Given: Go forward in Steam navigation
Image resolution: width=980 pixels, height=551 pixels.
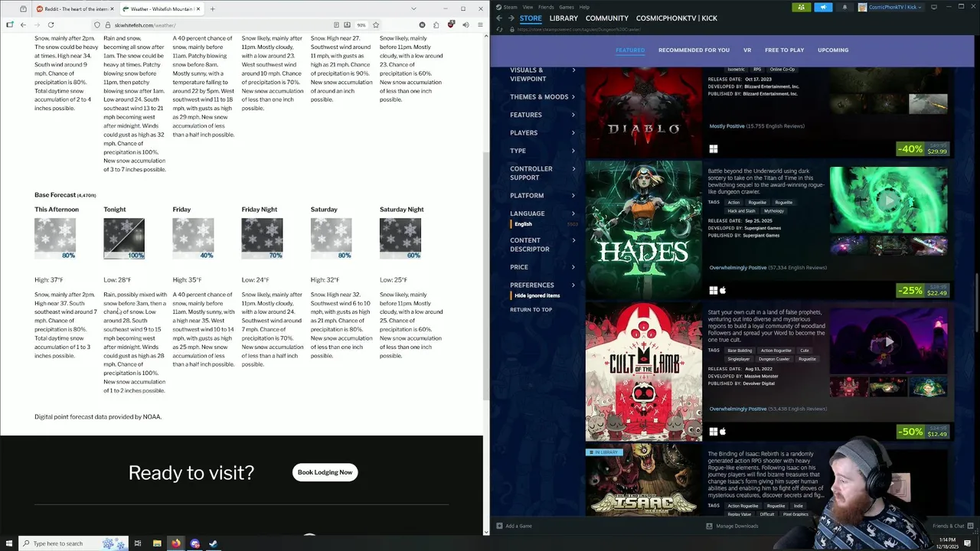Looking at the screenshot, I should (511, 18).
